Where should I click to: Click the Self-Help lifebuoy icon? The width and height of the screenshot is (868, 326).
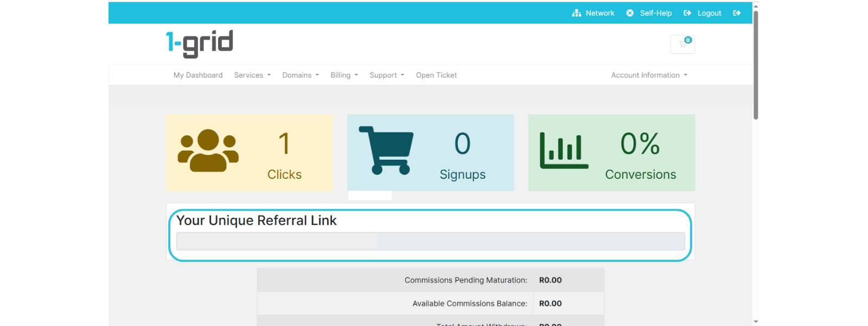[630, 13]
